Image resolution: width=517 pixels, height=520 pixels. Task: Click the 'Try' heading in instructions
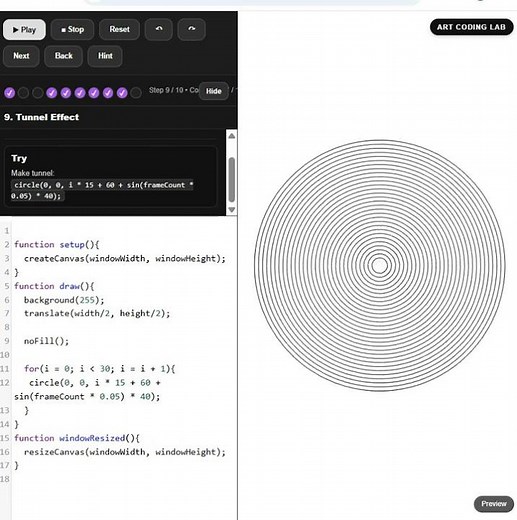[19, 158]
